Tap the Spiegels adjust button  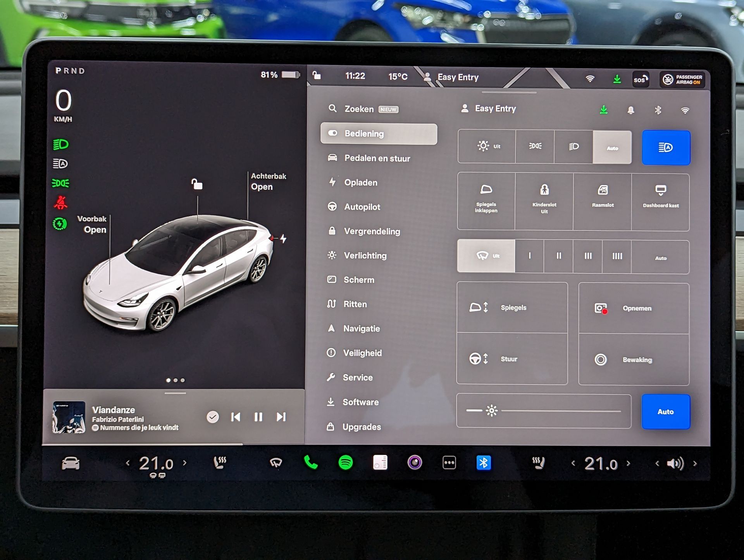[x=512, y=307]
